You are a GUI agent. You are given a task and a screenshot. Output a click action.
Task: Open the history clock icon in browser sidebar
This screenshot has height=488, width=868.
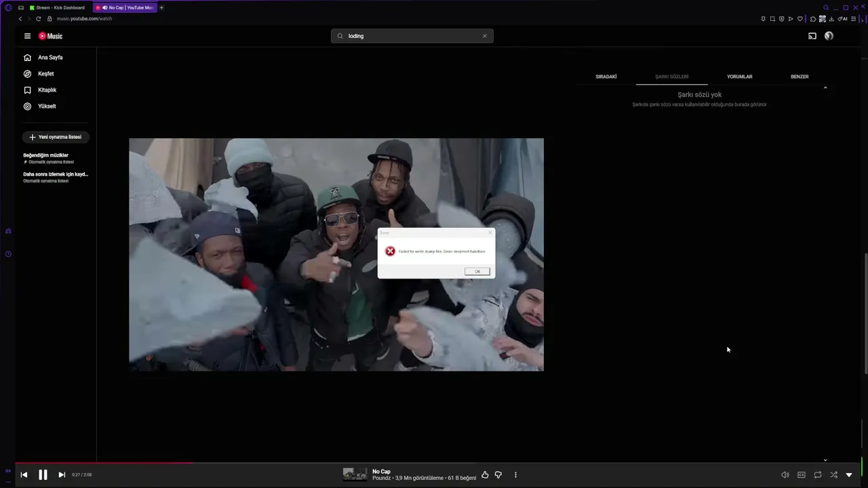(8, 254)
